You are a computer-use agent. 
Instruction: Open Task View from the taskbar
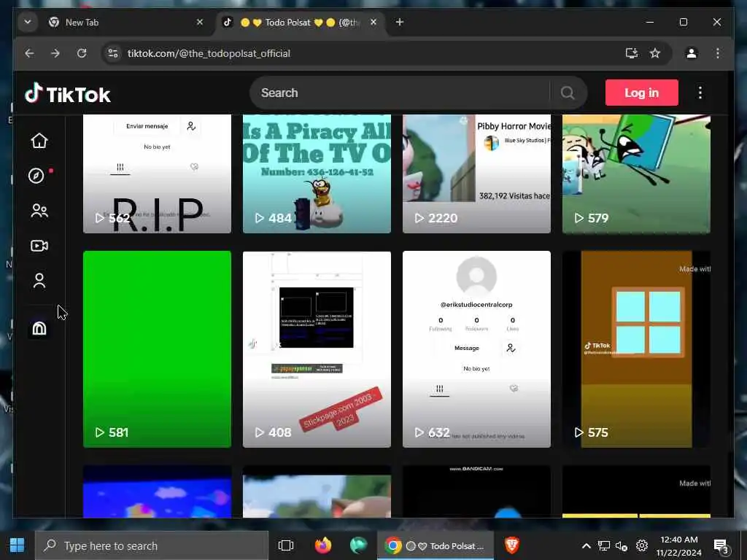(x=286, y=545)
